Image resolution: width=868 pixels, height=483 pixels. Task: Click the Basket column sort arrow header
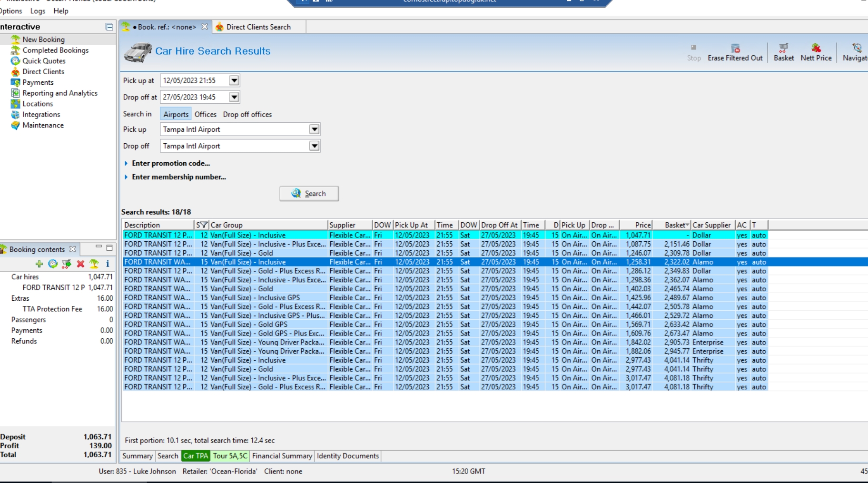pyautogui.click(x=671, y=225)
